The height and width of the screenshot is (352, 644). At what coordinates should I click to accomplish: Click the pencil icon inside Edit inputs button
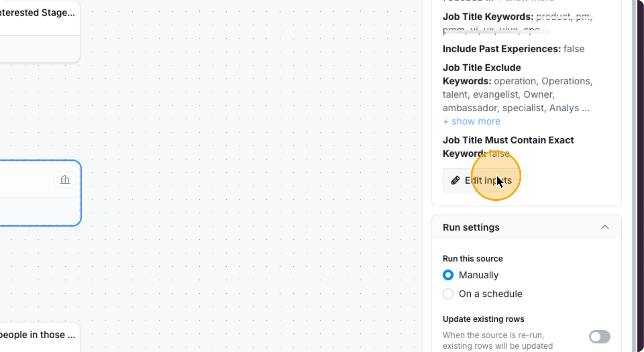click(454, 180)
